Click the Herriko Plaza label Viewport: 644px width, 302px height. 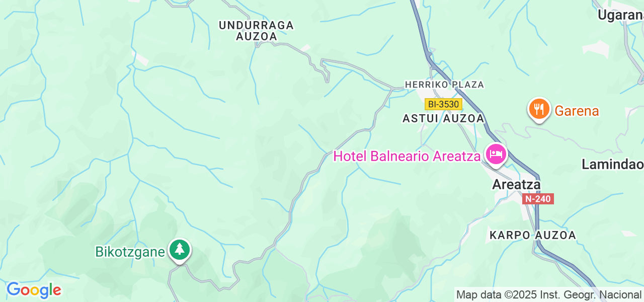pyautogui.click(x=444, y=85)
